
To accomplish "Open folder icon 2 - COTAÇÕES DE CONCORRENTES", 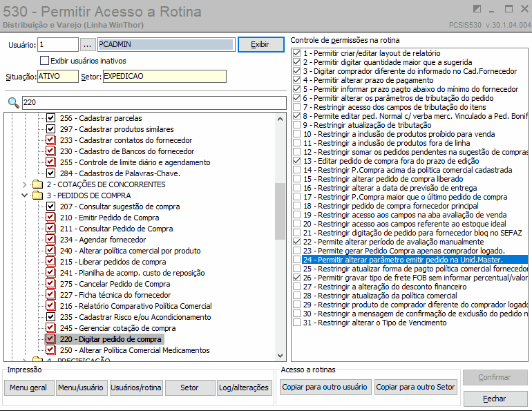I will [x=37, y=184].
